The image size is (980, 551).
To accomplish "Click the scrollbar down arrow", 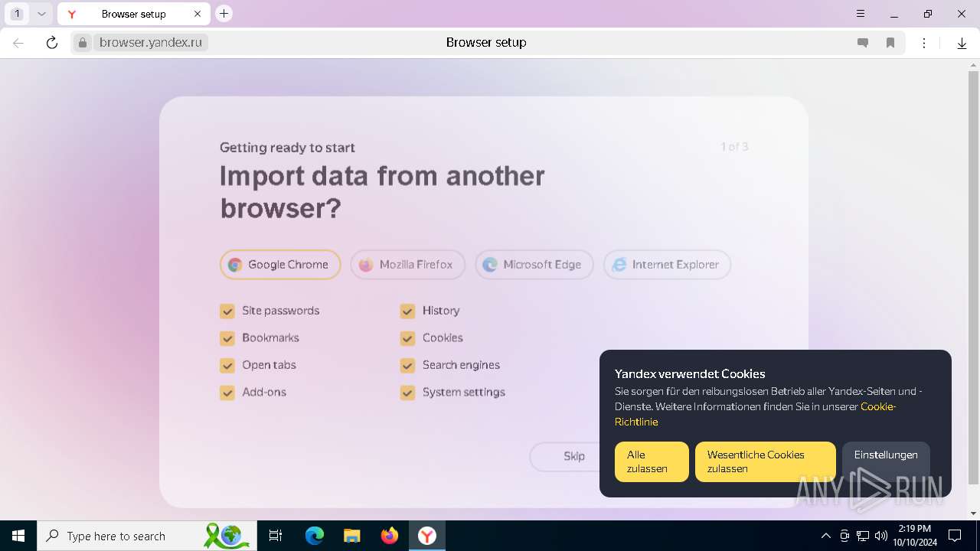I will point(973,514).
